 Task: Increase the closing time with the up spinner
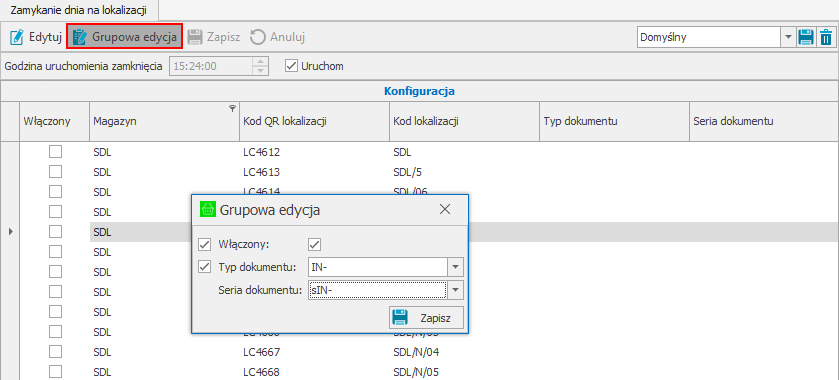[x=261, y=62]
